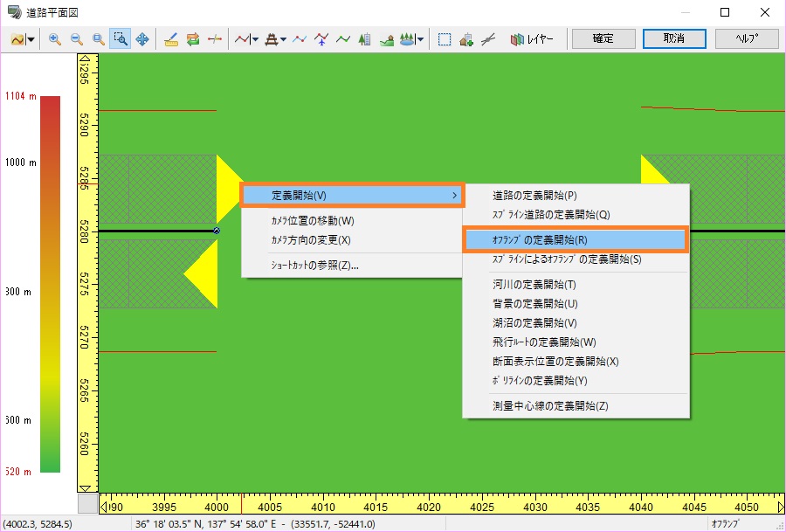
Task: Open the road definition tool dropdown arrow
Action: pos(255,39)
